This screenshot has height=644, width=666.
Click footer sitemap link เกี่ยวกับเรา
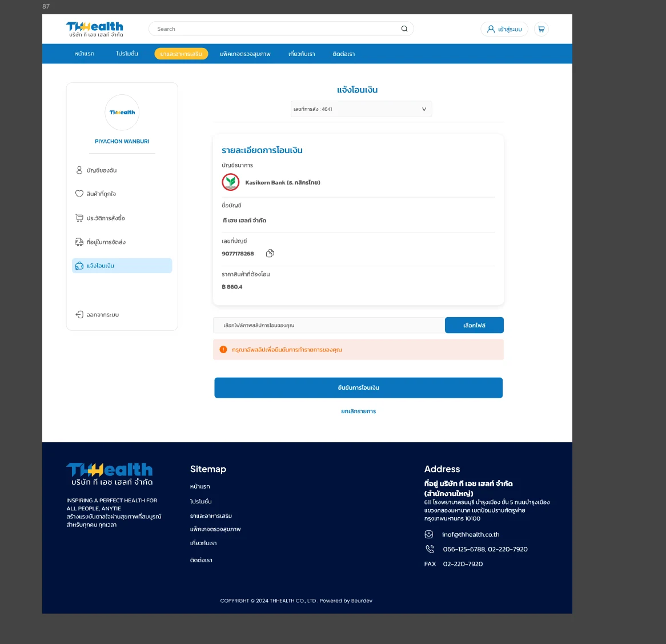point(203,543)
